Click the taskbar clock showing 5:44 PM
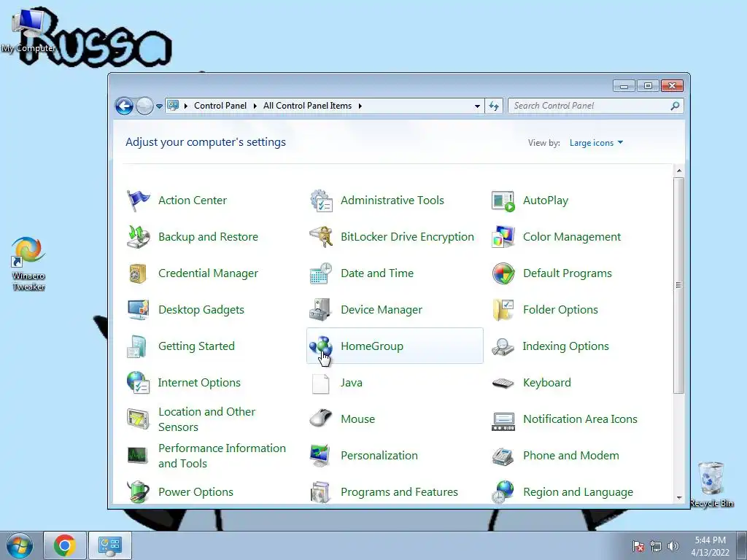Image resolution: width=747 pixels, height=560 pixels. 710,545
